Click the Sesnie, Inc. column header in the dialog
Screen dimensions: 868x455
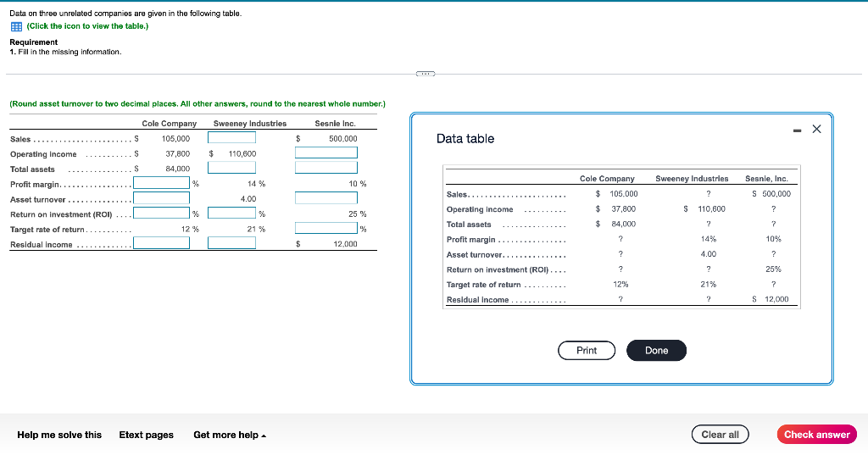[766, 178]
